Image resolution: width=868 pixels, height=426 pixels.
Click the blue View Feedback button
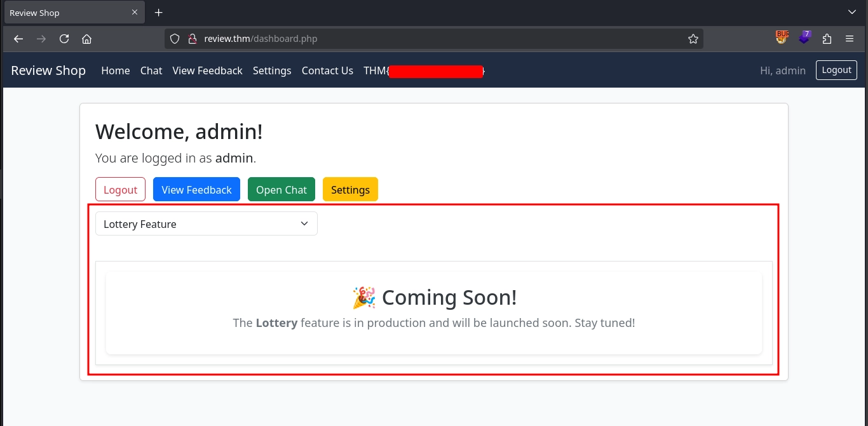click(196, 190)
